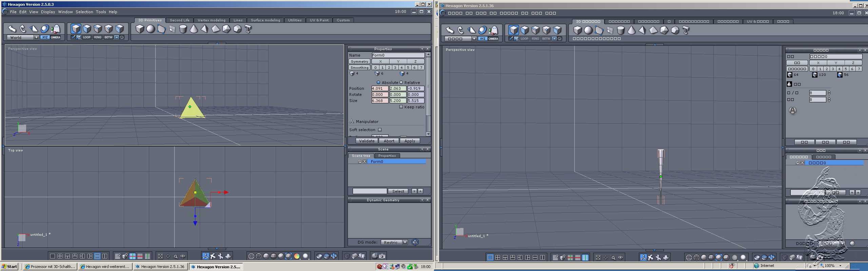Select the cube primitive in left Hexagon window
Screen dimensions: 868x271
[x=140, y=29]
